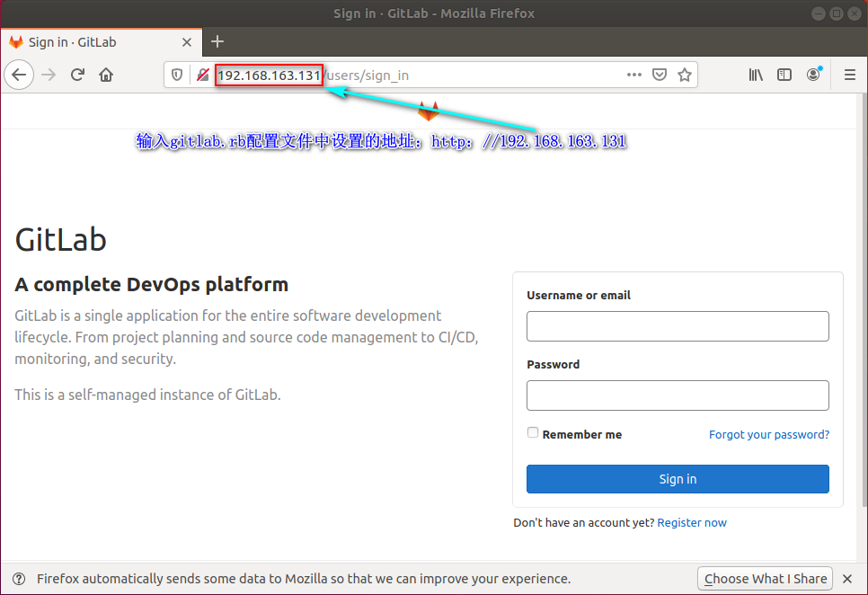Screen dimensions: 868x595
Task: Reload the current page
Action: [77, 75]
